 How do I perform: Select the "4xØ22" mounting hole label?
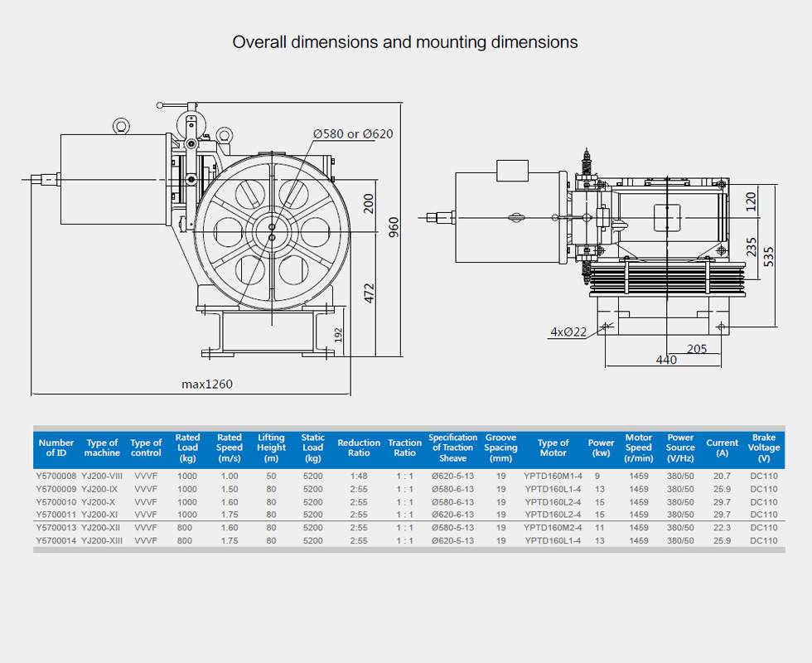tap(568, 331)
